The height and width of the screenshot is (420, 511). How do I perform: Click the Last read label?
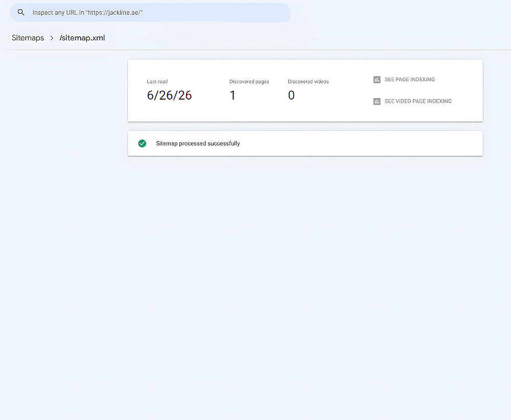click(x=157, y=81)
